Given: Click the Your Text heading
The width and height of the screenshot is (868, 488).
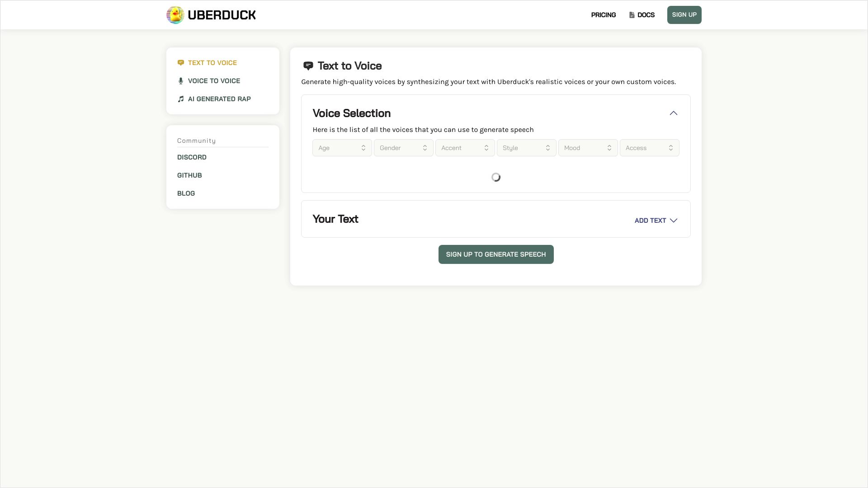Looking at the screenshot, I should coord(335,219).
